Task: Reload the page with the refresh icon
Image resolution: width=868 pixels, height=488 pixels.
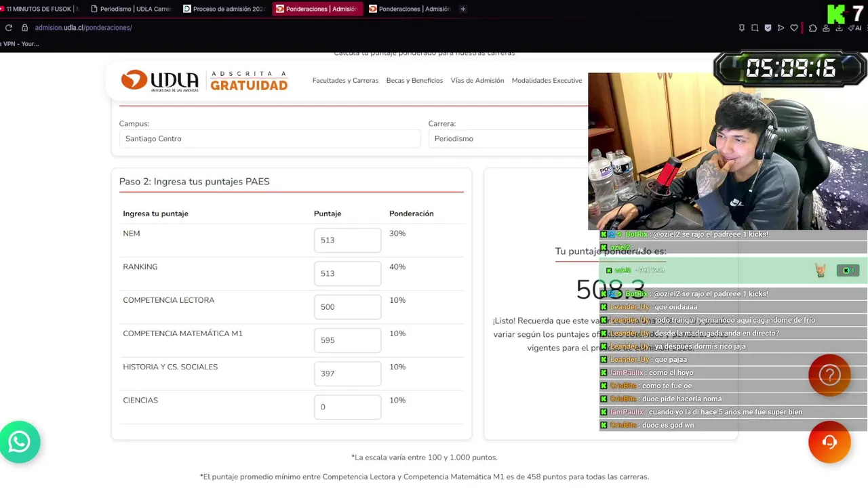Action: click(9, 28)
